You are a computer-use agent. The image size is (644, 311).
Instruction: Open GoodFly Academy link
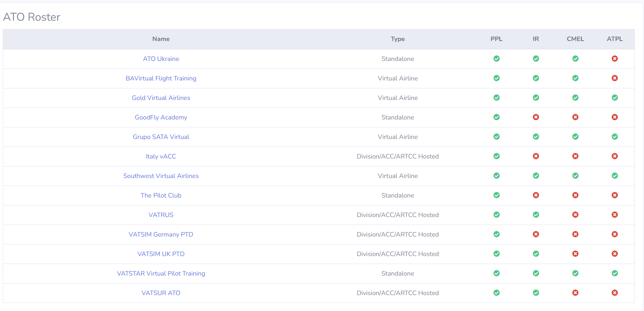coord(161,117)
